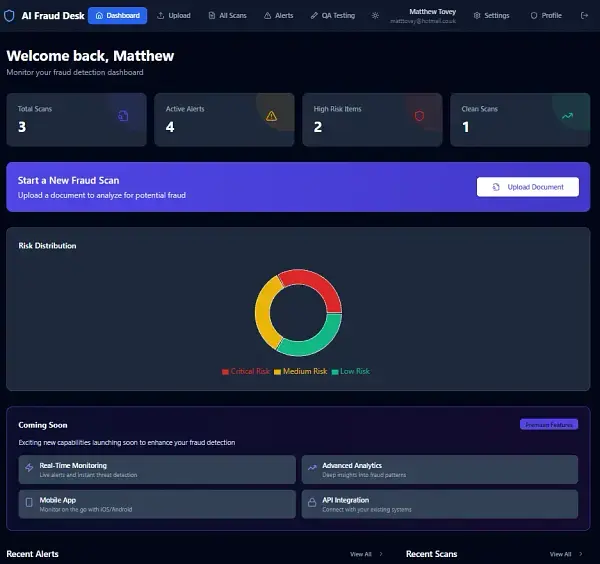Toggle the light/dark theme sun icon
The height and width of the screenshot is (564, 600).
pyautogui.click(x=375, y=16)
